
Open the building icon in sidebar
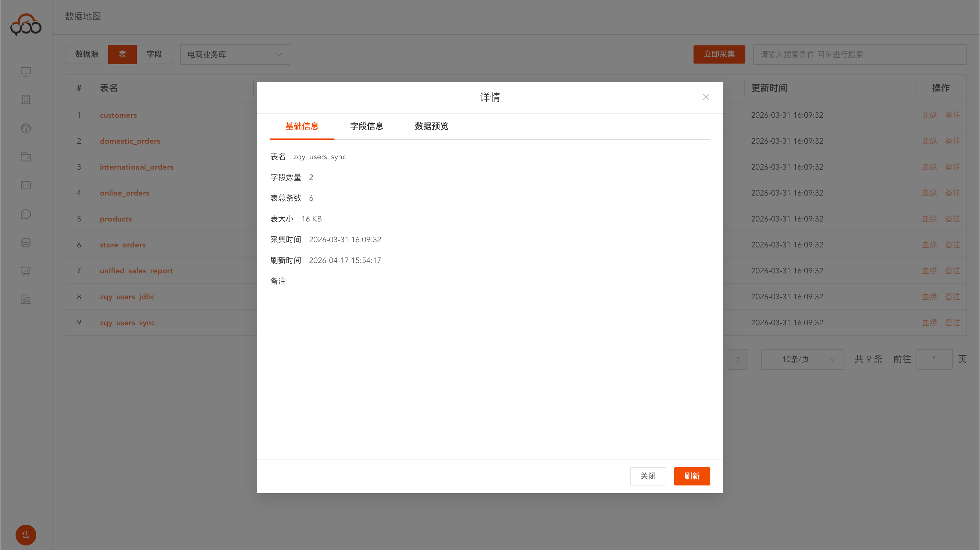(26, 100)
